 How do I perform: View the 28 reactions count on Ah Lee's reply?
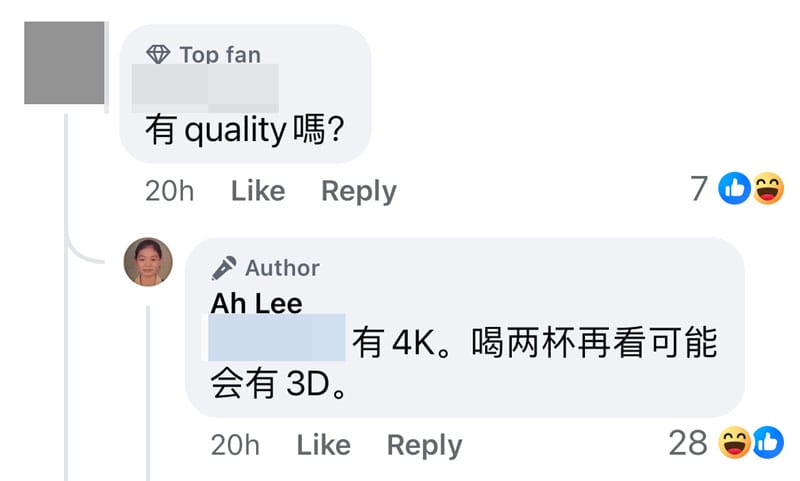click(x=688, y=442)
